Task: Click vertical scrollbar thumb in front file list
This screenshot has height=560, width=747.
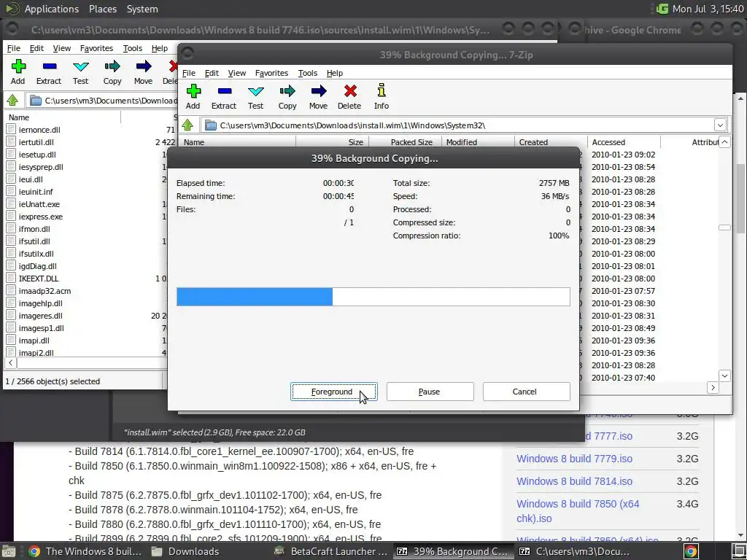Action: (x=724, y=227)
